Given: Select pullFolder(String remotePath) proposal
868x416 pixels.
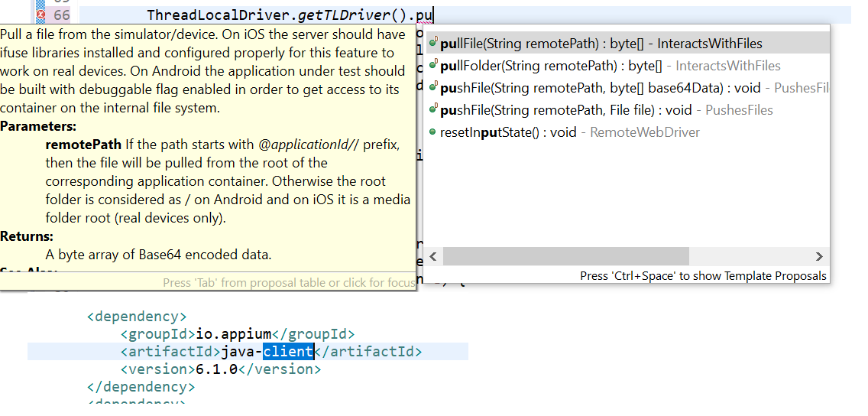Looking at the screenshot, I should (x=628, y=65).
